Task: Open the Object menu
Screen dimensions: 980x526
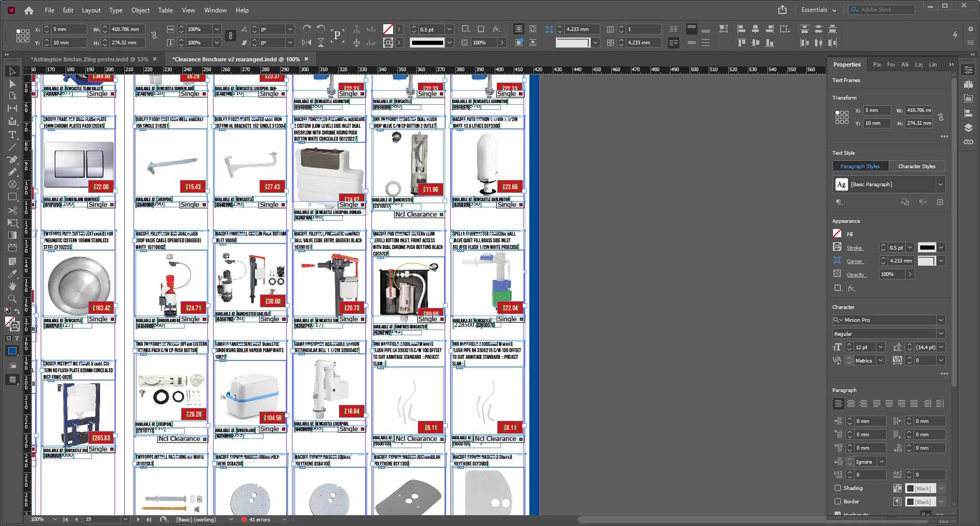Action: 140,10
